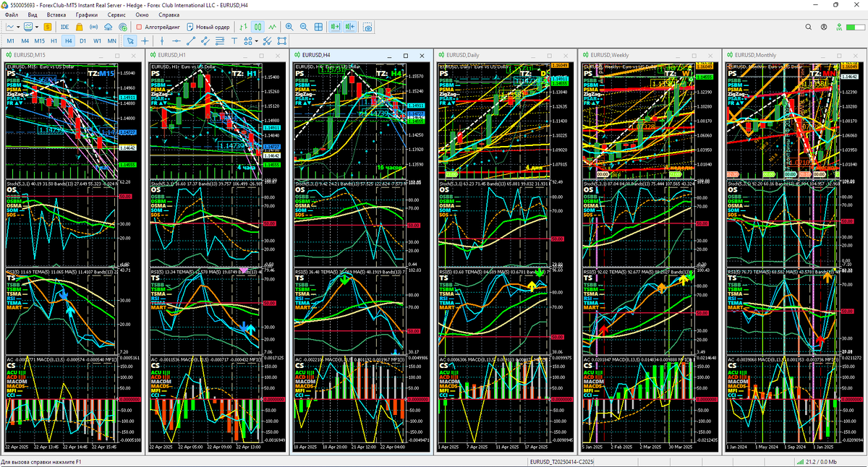This screenshot has width=868, height=467.
Task: Switch timeframe to MN
Action: point(112,41)
